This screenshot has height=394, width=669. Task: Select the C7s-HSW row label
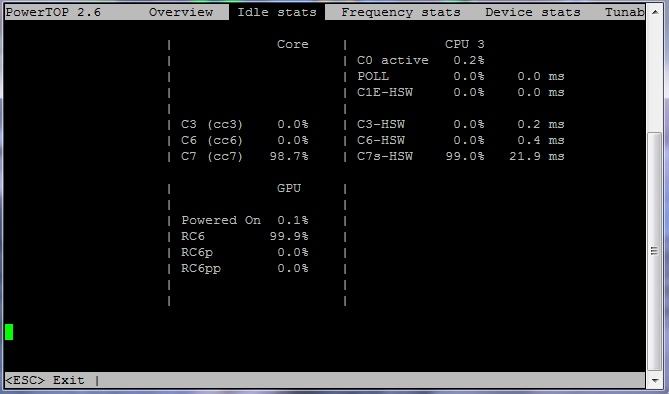[x=385, y=156]
